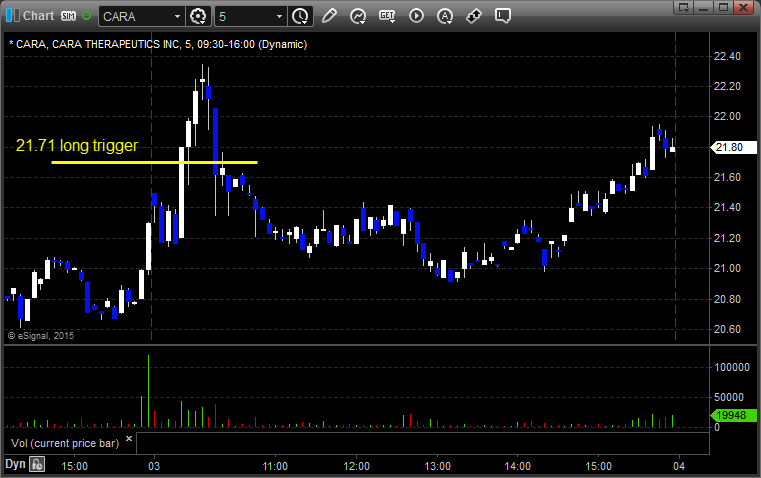Expand the interval 5 dropdown arrow
Viewport: 761px width, 478px height.
pyautogui.click(x=280, y=16)
